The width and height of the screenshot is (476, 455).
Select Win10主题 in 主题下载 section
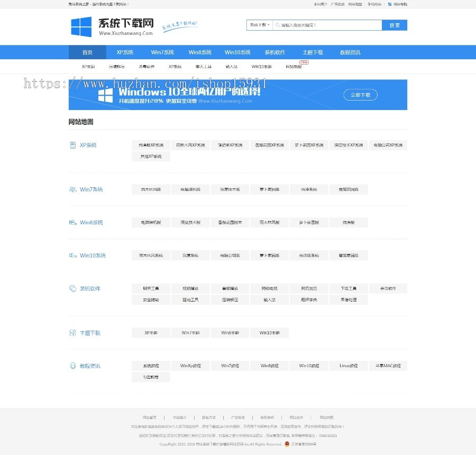click(270, 333)
